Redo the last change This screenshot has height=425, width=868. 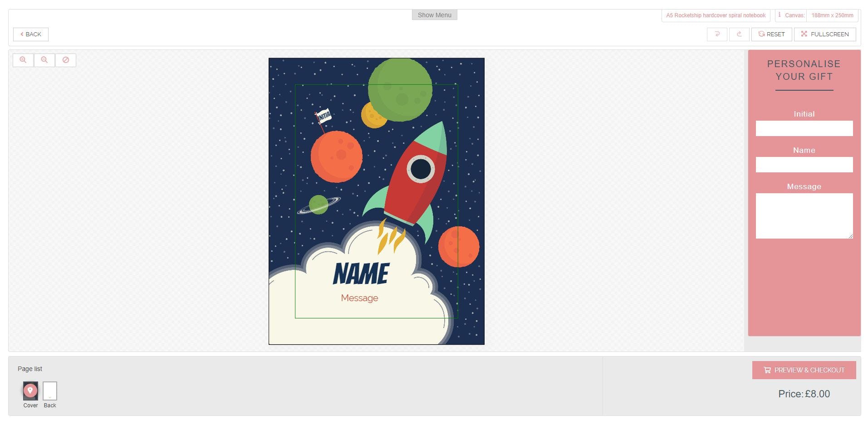(x=739, y=34)
